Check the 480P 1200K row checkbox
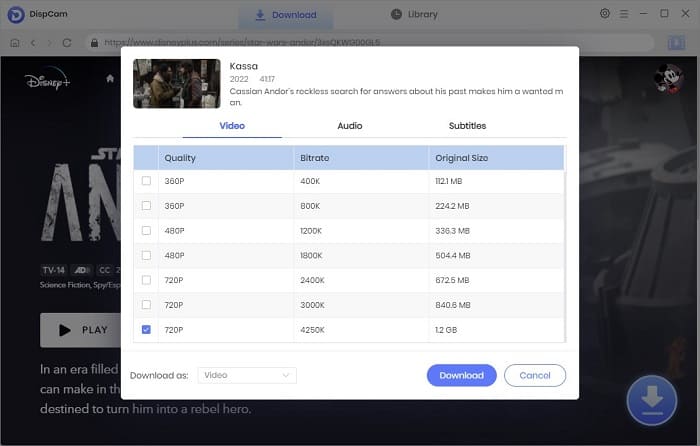The height and width of the screenshot is (446, 700). [x=146, y=230]
